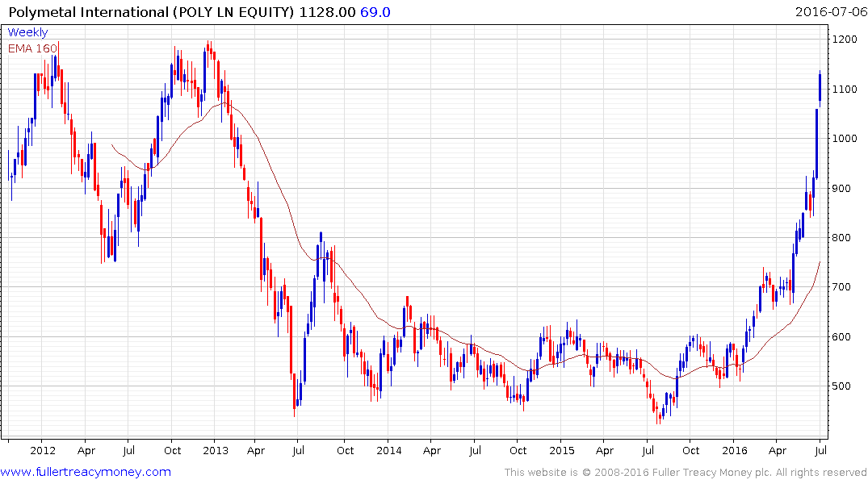Open the www.fullertreacymoney.com link
The image size is (868, 484).
pos(86,472)
